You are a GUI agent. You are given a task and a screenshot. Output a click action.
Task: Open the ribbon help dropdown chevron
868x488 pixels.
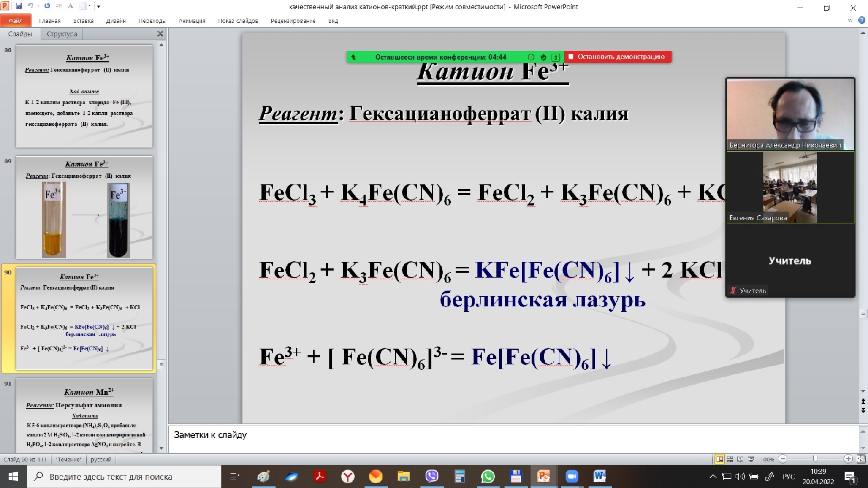pyautogui.click(x=850, y=20)
